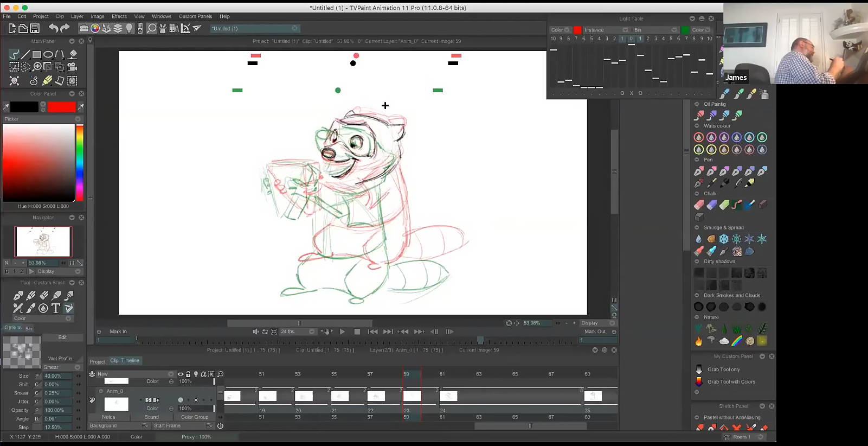Select the rectangle cut brush tool

[x=14, y=67]
